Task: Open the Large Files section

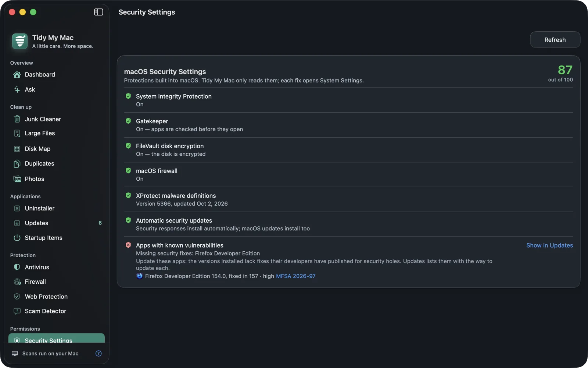Action: coord(57,133)
